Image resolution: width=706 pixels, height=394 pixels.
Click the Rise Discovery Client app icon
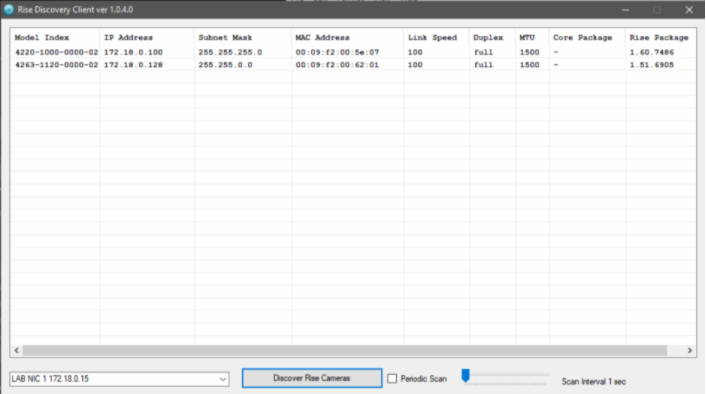point(9,9)
